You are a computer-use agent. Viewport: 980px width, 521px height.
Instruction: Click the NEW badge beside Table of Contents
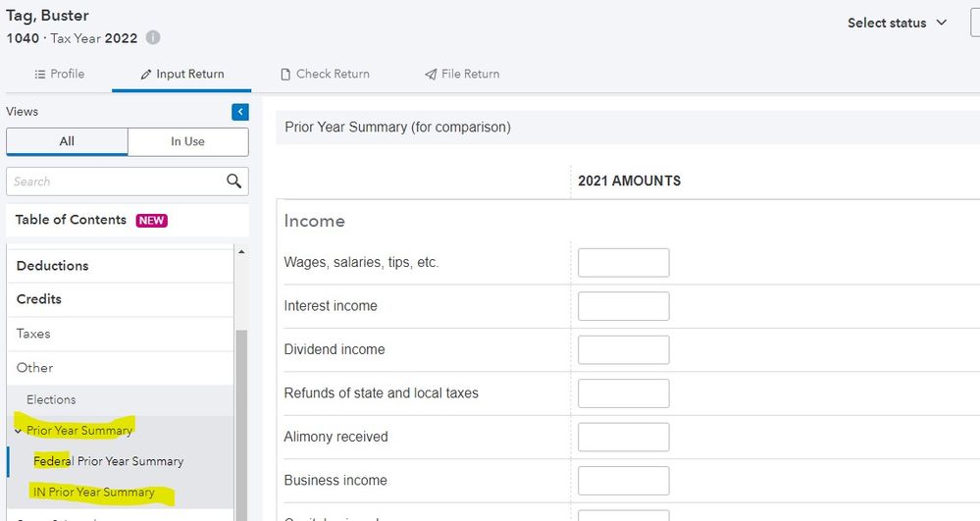click(x=152, y=221)
